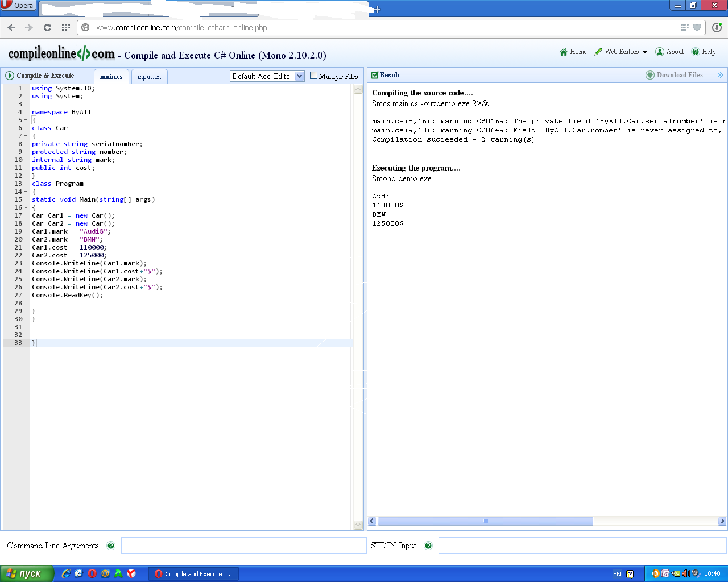This screenshot has width=728, height=582.
Task: Click line number 33 in gutter
Action: click(x=18, y=343)
